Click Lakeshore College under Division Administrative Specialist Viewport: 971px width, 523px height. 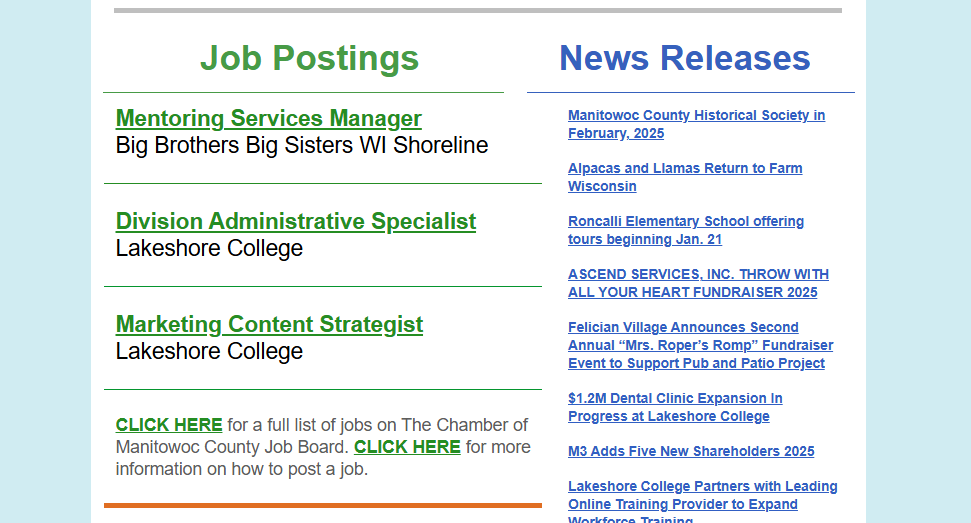pos(209,249)
